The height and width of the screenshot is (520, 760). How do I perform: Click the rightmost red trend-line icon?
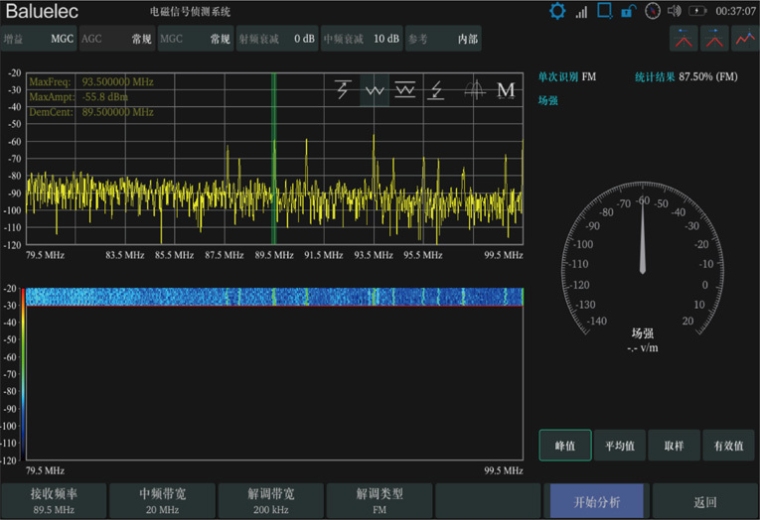[745, 39]
